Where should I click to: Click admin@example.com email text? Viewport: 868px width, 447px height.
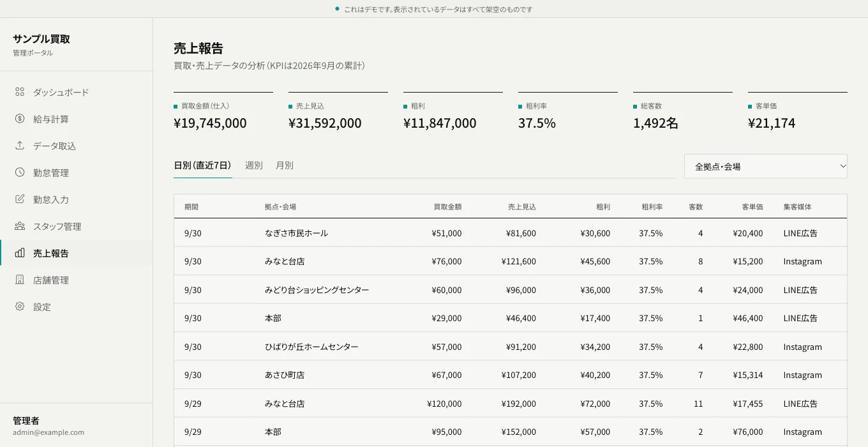tap(49, 432)
